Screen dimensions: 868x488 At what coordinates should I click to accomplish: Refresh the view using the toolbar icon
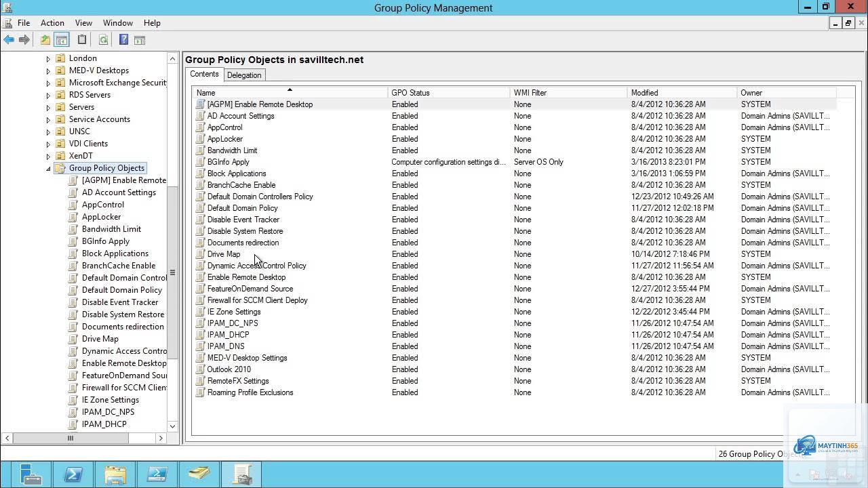pyautogui.click(x=103, y=40)
